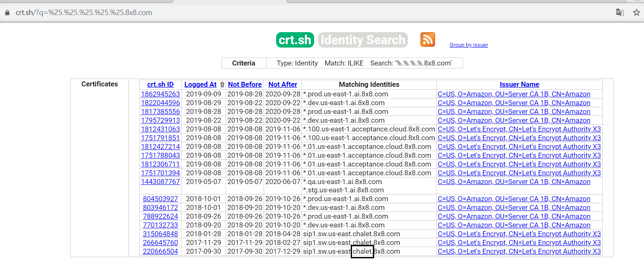644x270 pixels.
Task: Open certificate ID 788922624
Action: (161, 216)
